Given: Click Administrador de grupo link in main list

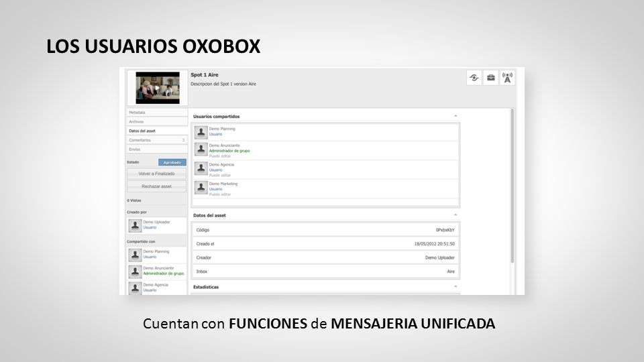Looking at the screenshot, I should (229, 151).
